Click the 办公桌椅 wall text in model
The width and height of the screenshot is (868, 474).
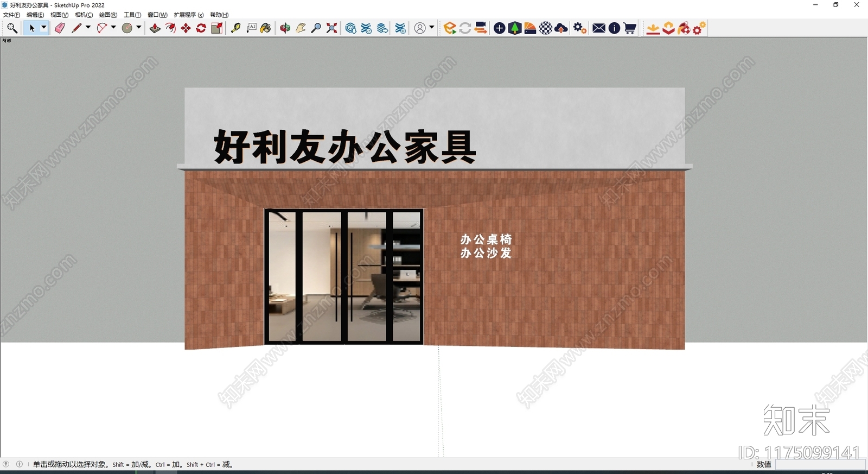click(486, 239)
